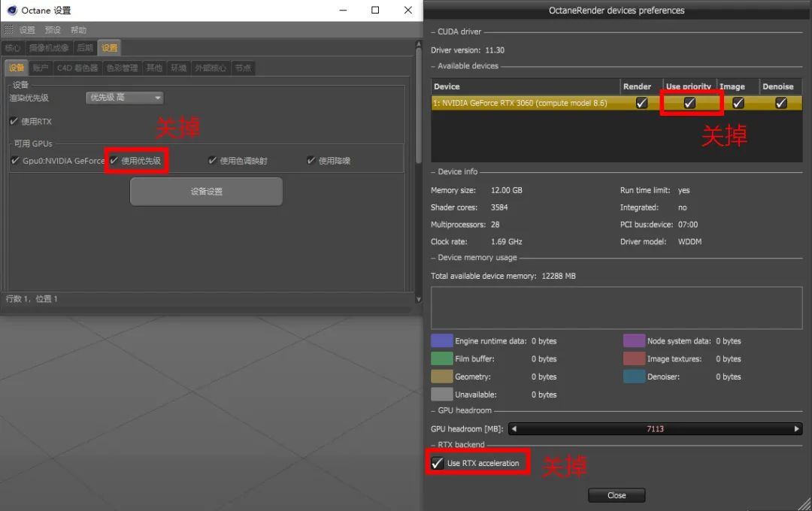Uncheck Use priority for RTX 3060
The height and width of the screenshot is (511, 812).
coord(689,104)
